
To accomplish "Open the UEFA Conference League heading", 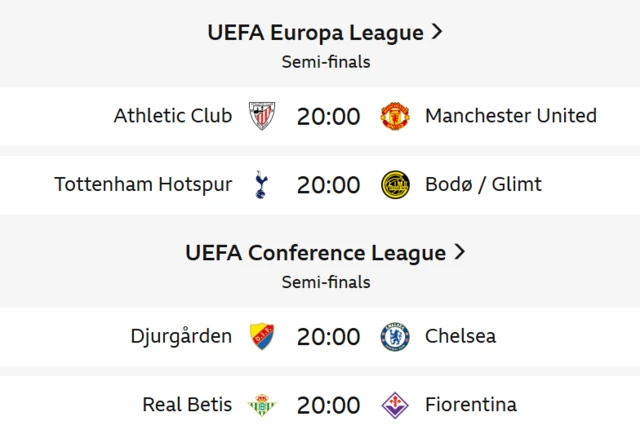I will [316, 253].
